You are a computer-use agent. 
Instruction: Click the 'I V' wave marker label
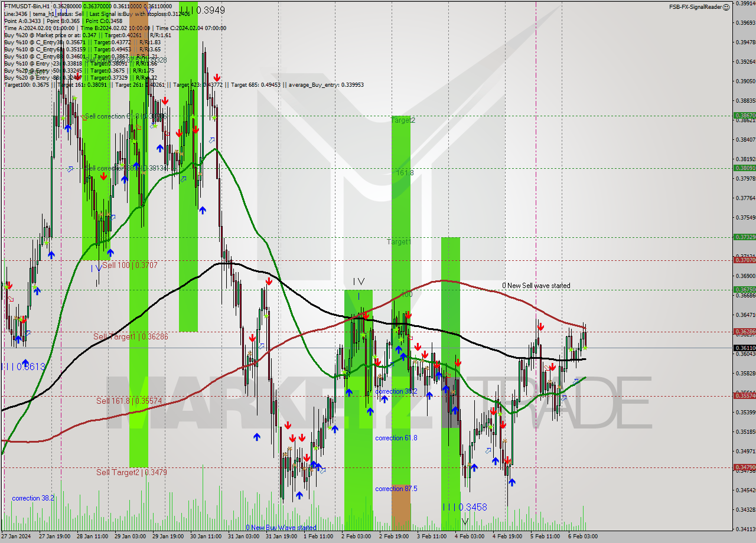[359, 282]
